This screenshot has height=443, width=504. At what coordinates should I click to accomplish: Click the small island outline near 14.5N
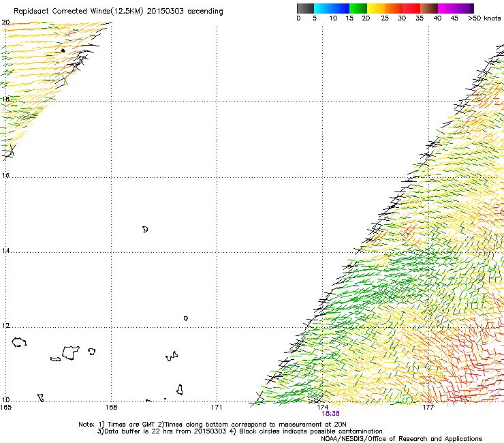coord(145,230)
